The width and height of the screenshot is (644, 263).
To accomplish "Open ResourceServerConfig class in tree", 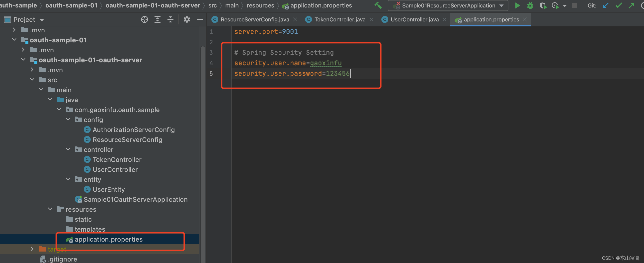I will (127, 140).
